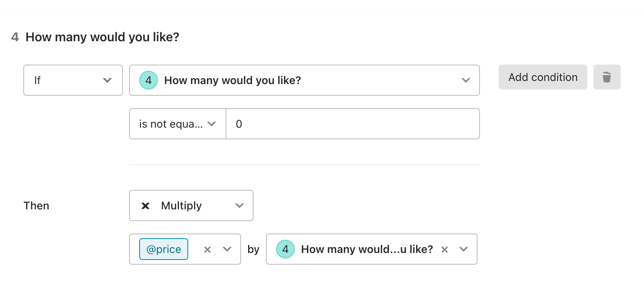
Task: Select the @price variable chip
Action: [x=164, y=249]
